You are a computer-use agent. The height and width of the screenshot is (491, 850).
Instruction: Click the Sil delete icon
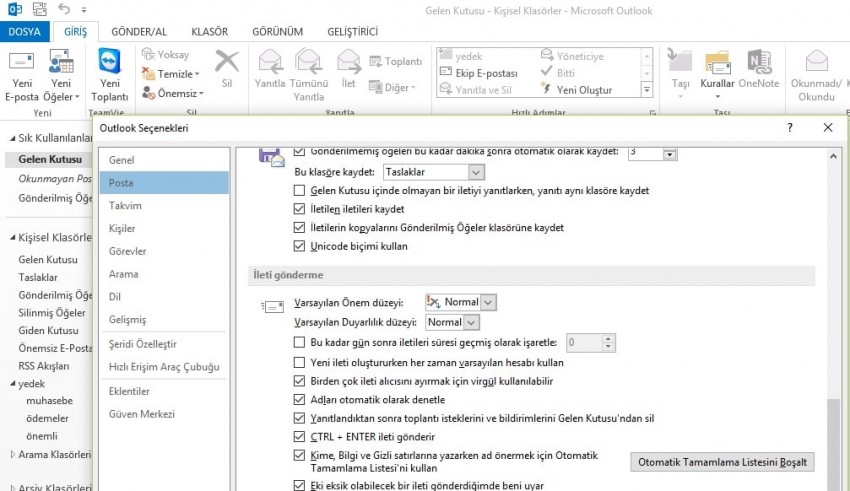click(227, 61)
